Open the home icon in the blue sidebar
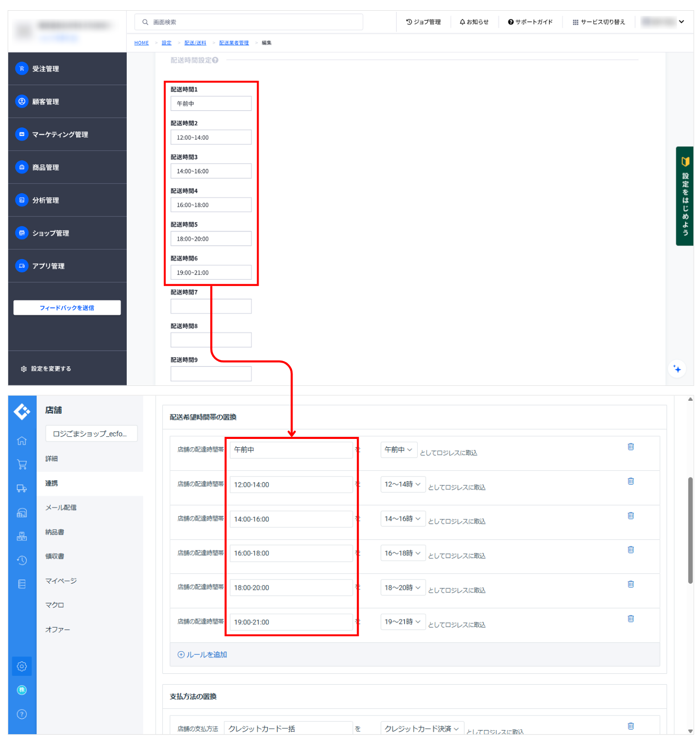This screenshot has height=746, width=700. click(x=22, y=440)
